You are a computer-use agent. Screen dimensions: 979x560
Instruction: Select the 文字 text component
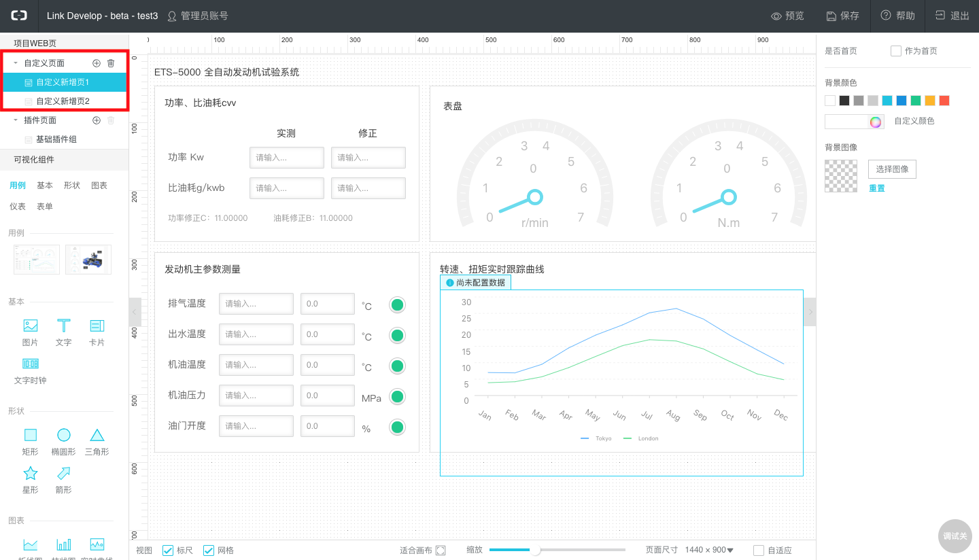click(x=63, y=332)
